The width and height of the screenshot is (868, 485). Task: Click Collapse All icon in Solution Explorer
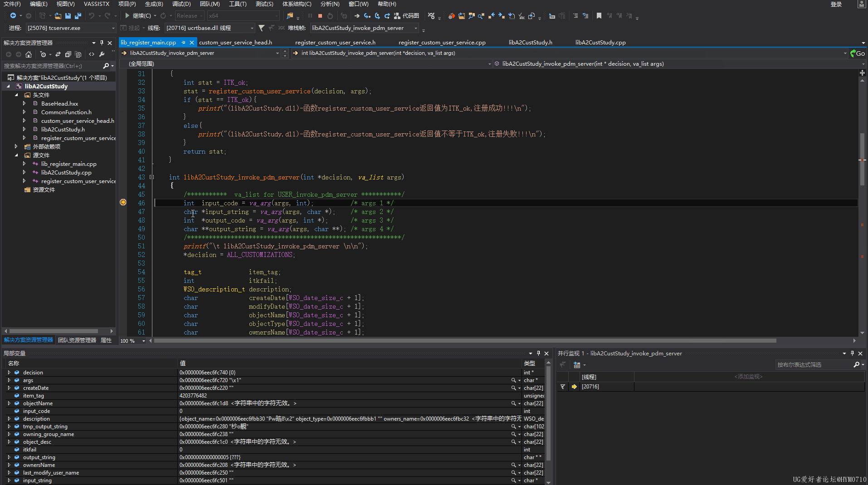(68, 54)
